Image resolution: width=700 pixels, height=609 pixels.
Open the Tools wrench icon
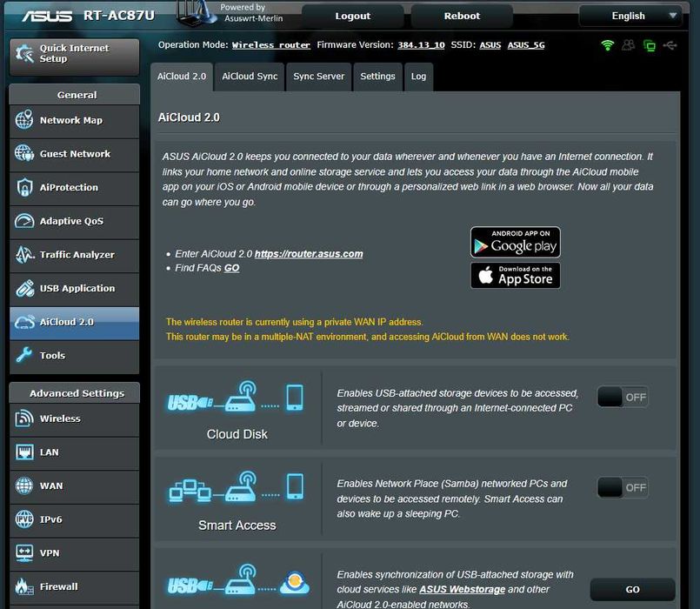click(x=23, y=355)
